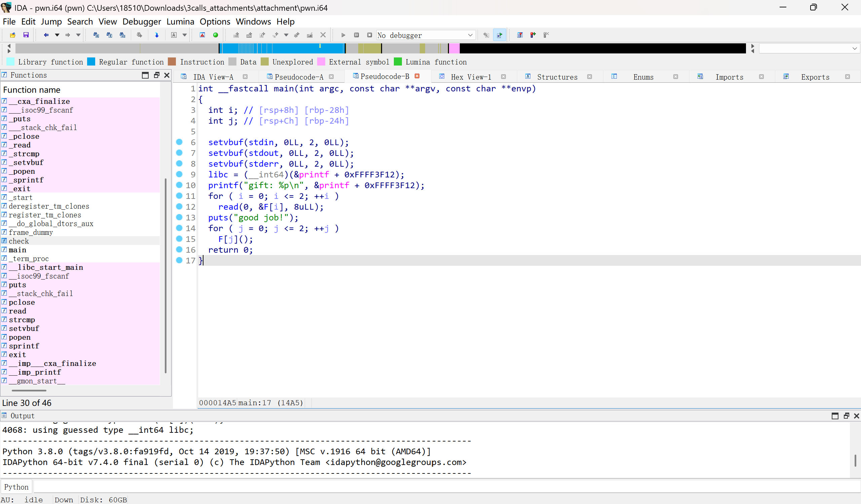Save the database with the floppy icon
This screenshot has height=504, width=861.
tap(26, 35)
